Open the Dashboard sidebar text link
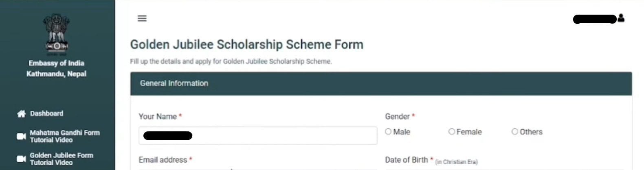 46,113
